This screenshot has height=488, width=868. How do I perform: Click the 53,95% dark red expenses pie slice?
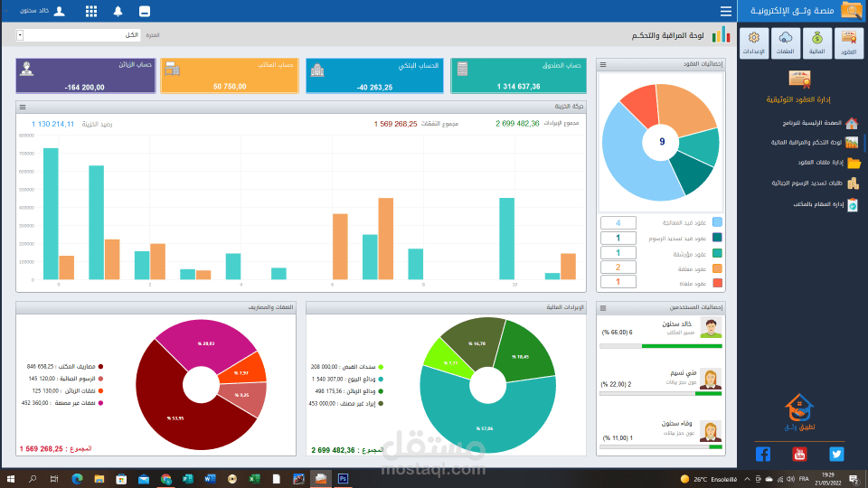(175, 418)
